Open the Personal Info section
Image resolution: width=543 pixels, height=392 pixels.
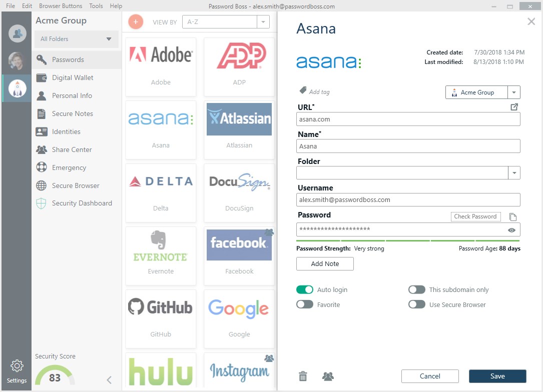77,95
